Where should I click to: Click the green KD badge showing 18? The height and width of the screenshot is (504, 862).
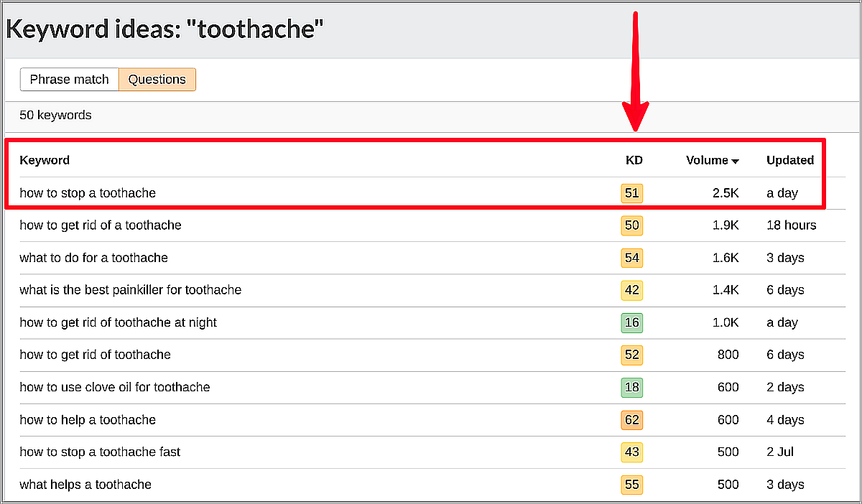(x=631, y=387)
